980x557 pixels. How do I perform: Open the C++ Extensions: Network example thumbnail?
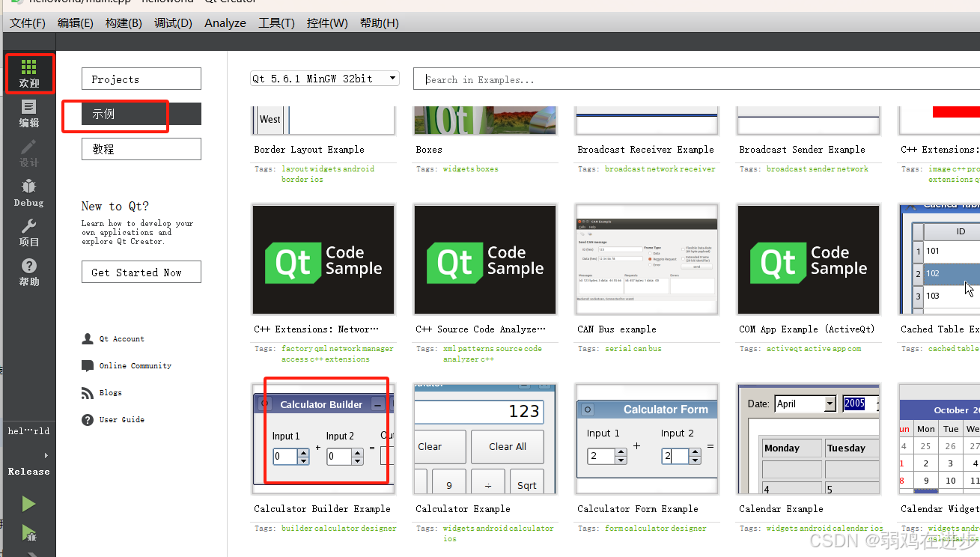pos(323,259)
